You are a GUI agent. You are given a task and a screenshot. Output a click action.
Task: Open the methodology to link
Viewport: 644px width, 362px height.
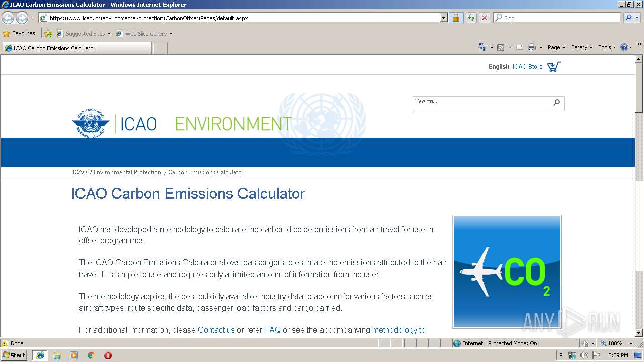[x=398, y=330]
